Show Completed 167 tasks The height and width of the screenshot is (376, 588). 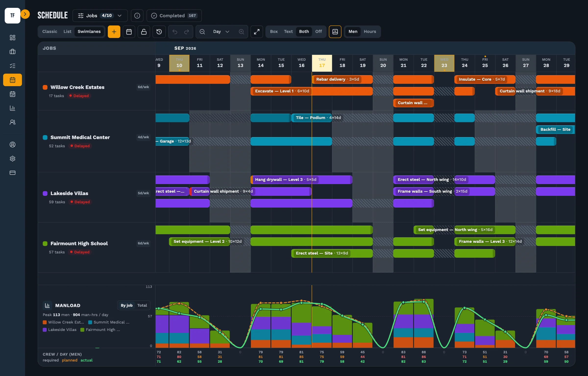(174, 16)
